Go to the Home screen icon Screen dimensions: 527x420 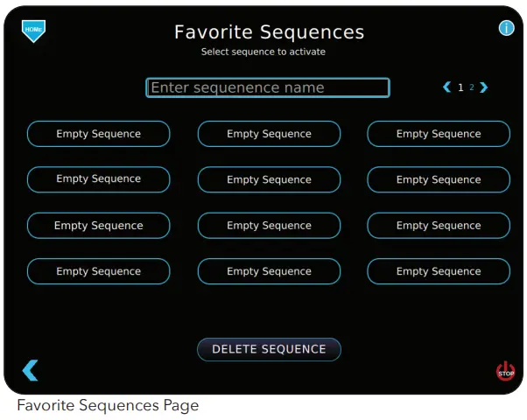tap(33, 31)
